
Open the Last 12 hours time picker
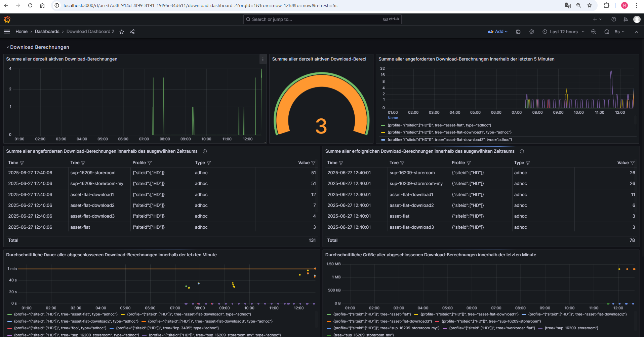(x=564, y=32)
